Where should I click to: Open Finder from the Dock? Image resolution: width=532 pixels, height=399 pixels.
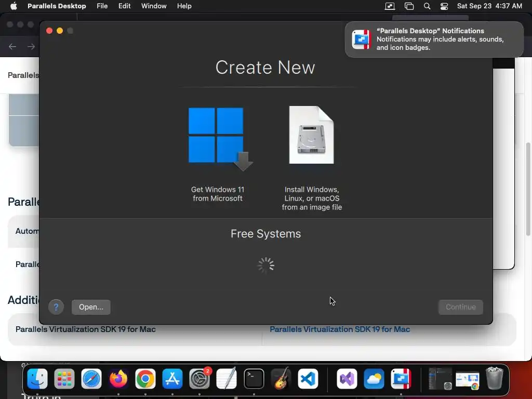click(37, 379)
